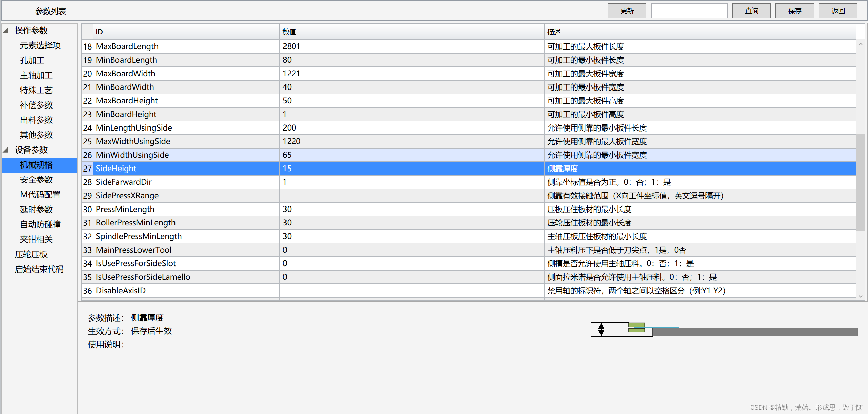Select 出料参数 in the tree
Image resolution: width=868 pixels, height=414 pixels.
click(x=36, y=120)
